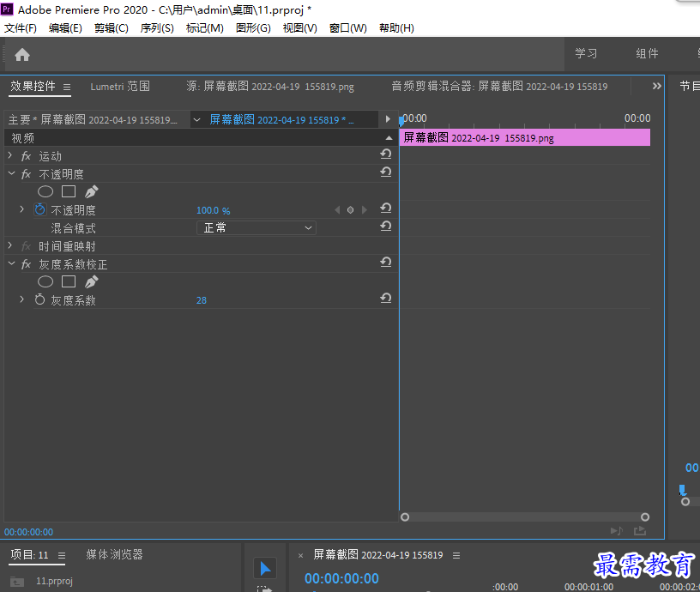Expand the 灰度系数 parameter
This screenshot has width=700, height=592.
pyautogui.click(x=22, y=299)
